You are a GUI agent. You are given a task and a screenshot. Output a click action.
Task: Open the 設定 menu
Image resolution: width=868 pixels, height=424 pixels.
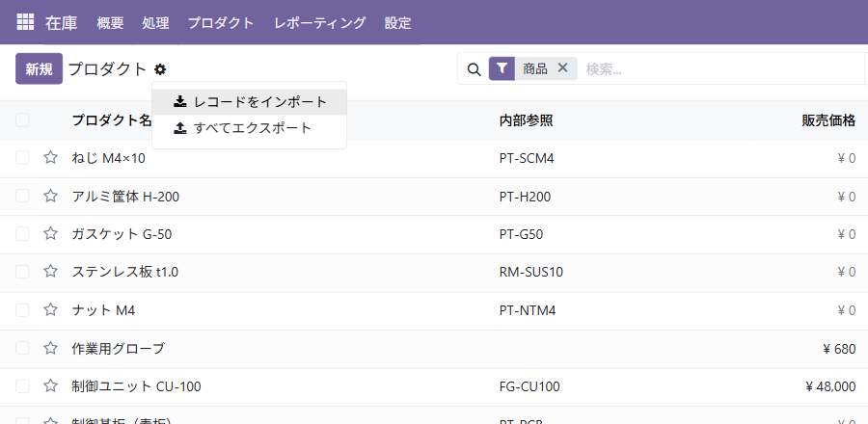[398, 23]
